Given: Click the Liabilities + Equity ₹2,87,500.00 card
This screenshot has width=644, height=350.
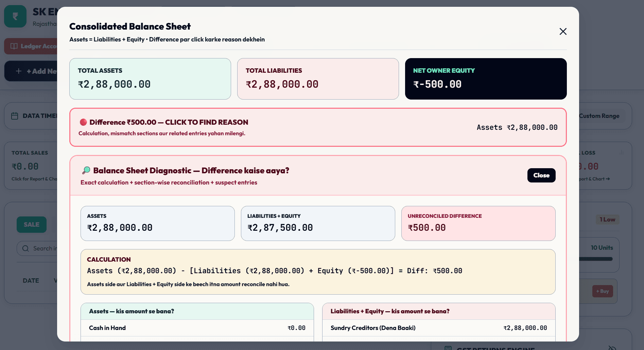Looking at the screenshot, I should pyautogui.click(x=318, y=224).
